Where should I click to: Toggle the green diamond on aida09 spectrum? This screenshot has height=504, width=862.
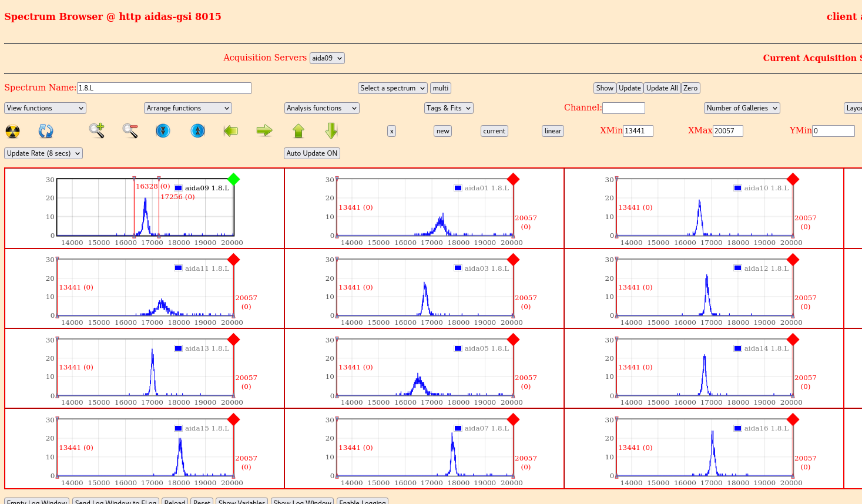pyautogui.click(x=234, y=179)
